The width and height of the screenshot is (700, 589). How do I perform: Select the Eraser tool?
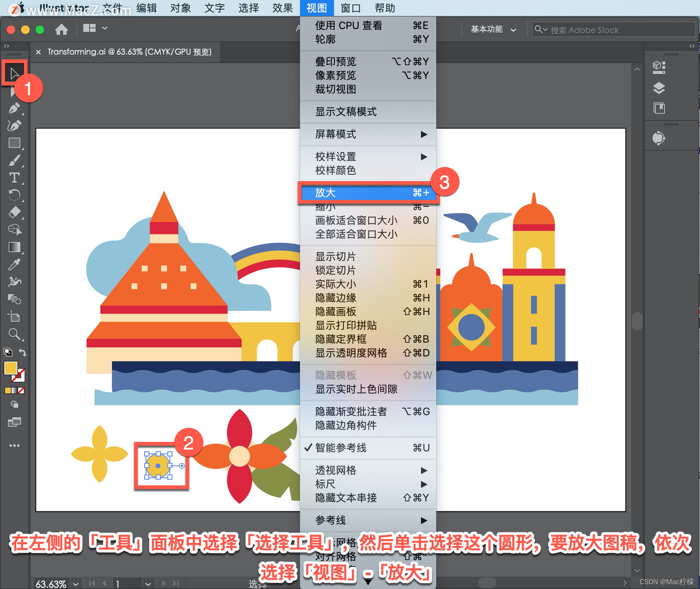click(14, 212)
